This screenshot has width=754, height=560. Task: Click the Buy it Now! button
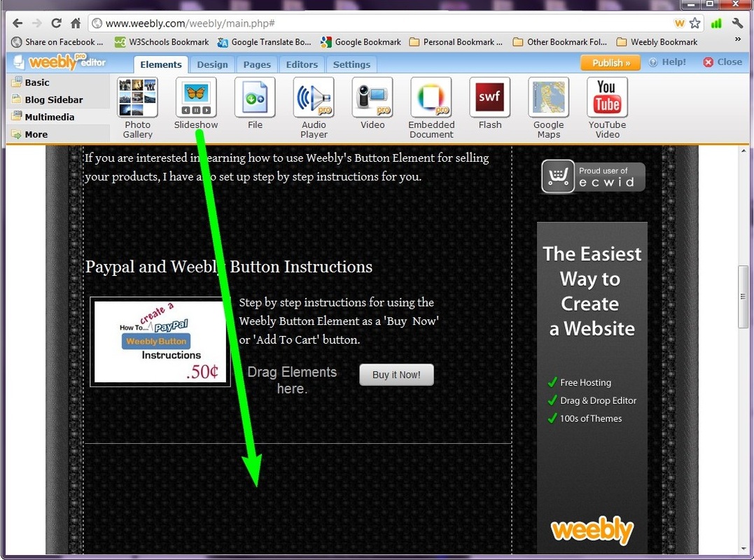[x=396, y=374]
